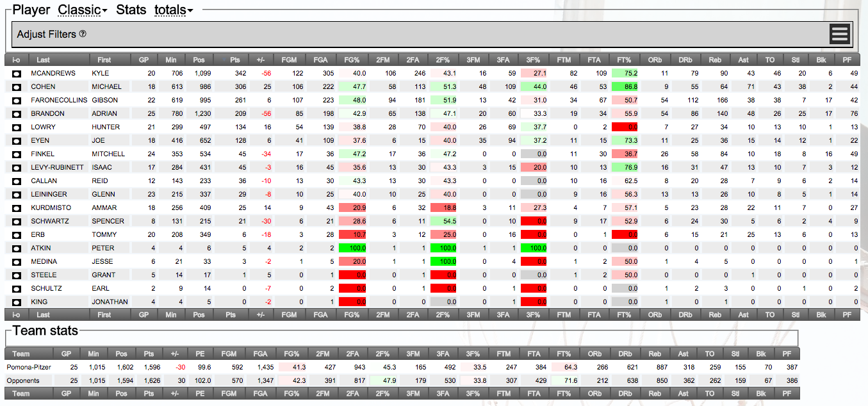Click the i-o icon in KURDMISTO row
868x406 pixels.
(x=16, y=208)
